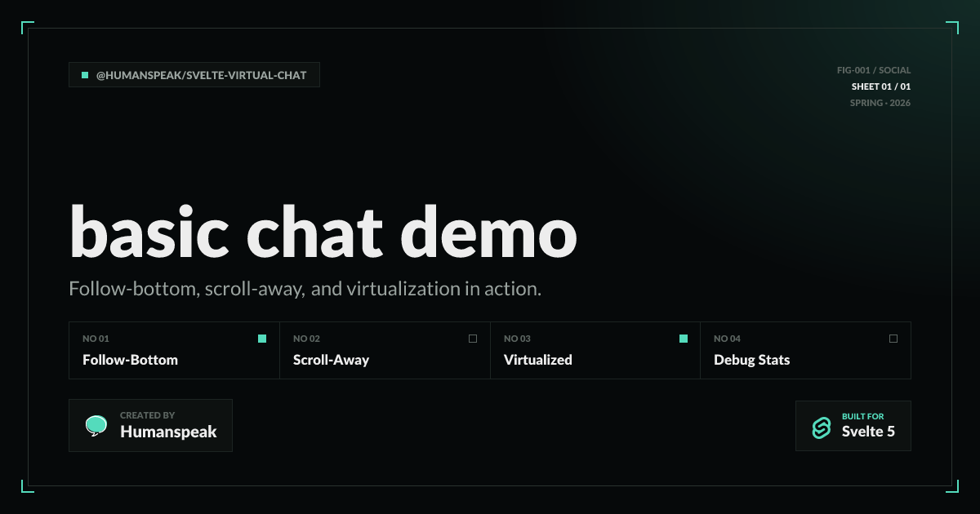Click the 'NO 03' label
The height and width of the screenshot is (514, 980).
point(518,339)
